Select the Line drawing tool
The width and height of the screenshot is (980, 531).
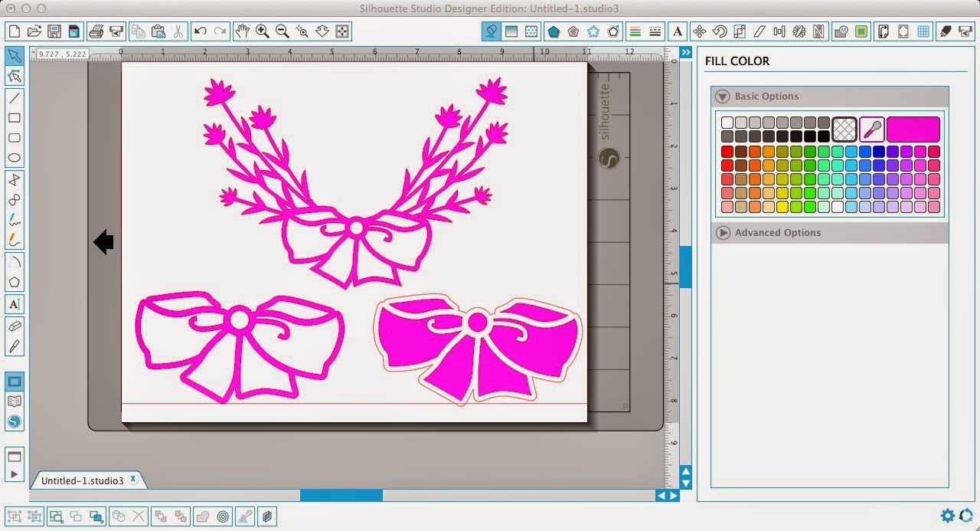coord(14,98)
